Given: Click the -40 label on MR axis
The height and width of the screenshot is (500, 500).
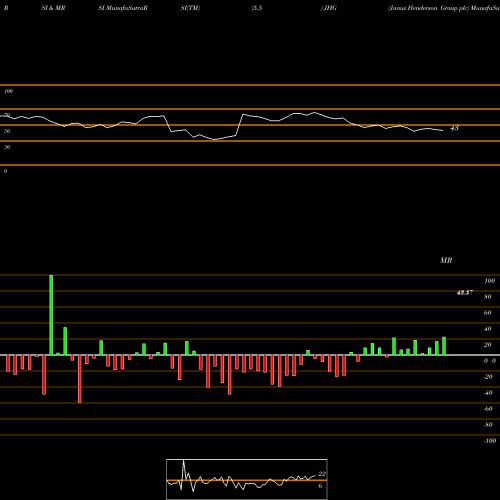Looking at the screenshot, I should (488, 393).
